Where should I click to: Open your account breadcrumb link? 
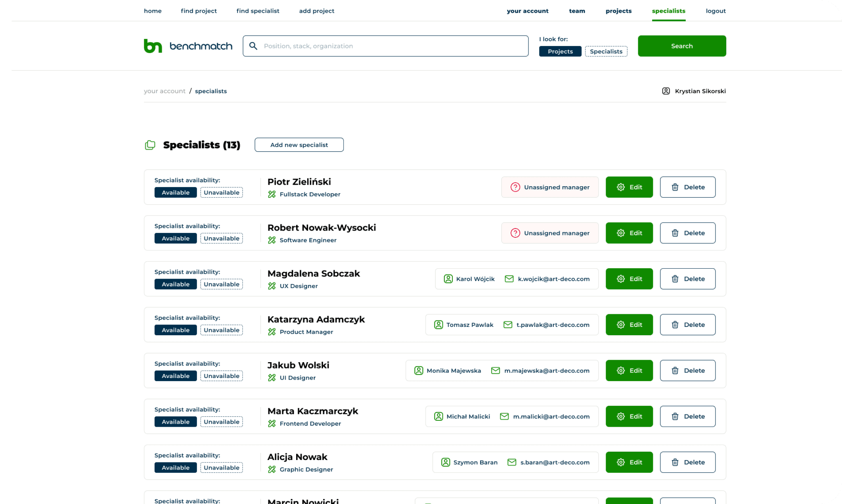tap(165, 91)
